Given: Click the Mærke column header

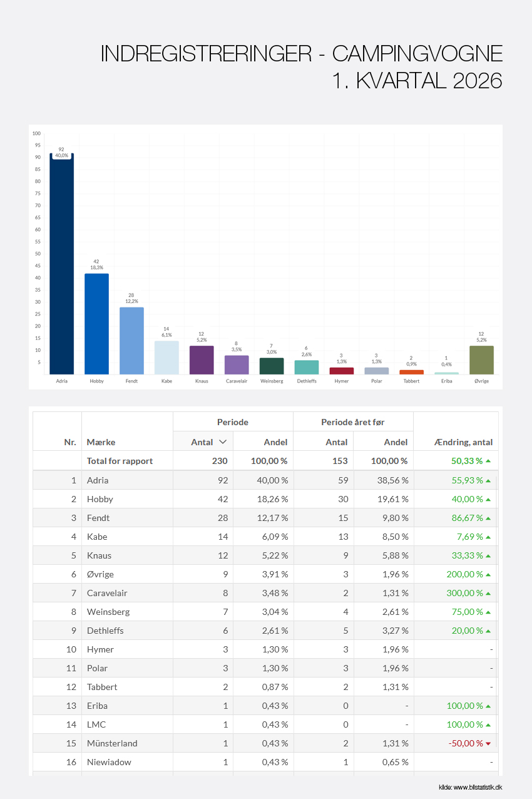Looking at the screenshot, I should pos(101,442).
